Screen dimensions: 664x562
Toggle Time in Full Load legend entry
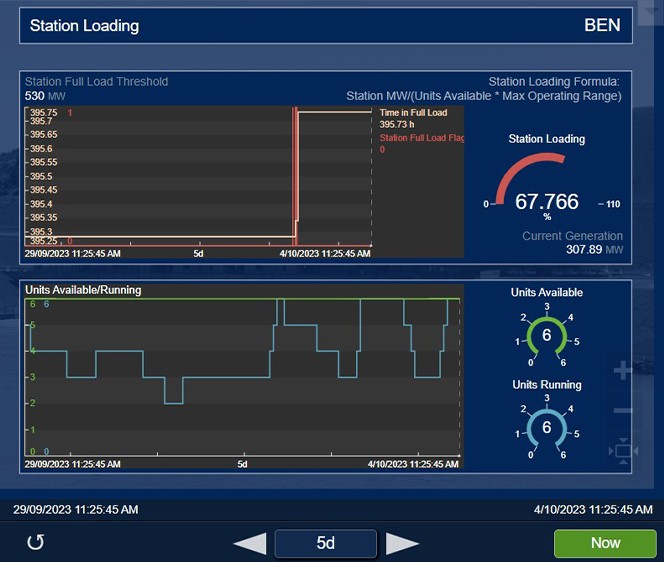pos(412,113)
